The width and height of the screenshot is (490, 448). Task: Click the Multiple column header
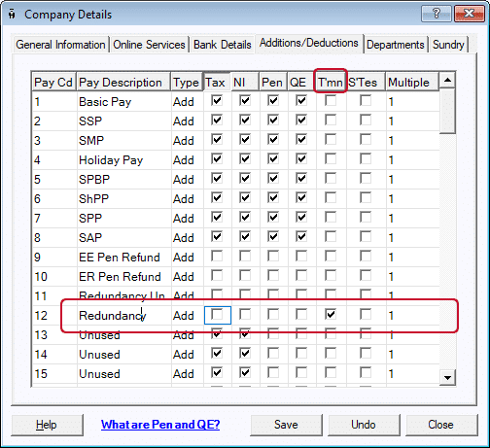click(x=412, y=83)
